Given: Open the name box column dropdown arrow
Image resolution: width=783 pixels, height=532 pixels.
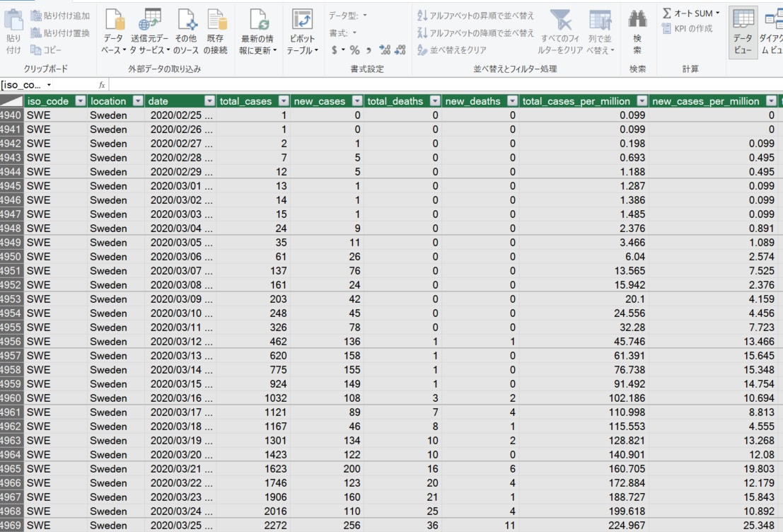Looking at the screenshot, I should pos(49,85).
